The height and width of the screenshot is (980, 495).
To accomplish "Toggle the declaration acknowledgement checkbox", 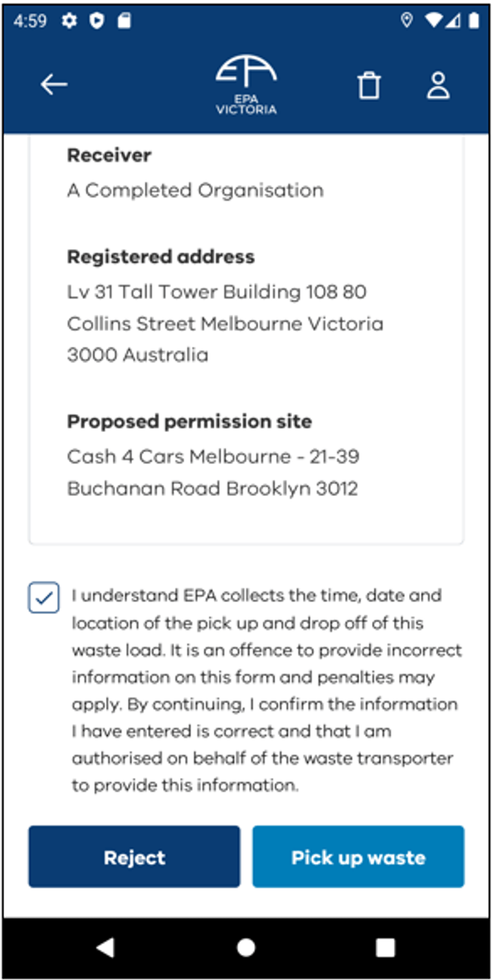I will (x=44, y=598).
